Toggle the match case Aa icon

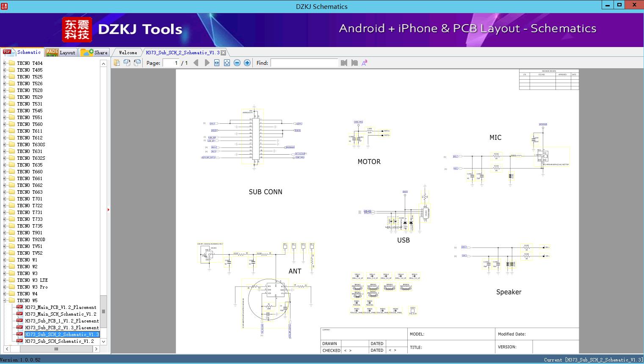(x=364, y=63)
